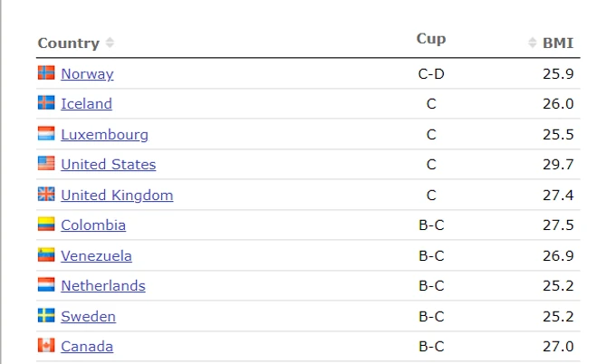Visit the Colombia country page link
The height and width of the screenshot is (364, 607).
coord(93,225)
